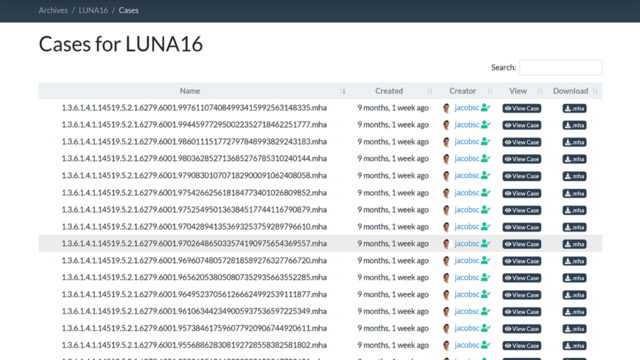Open jacobsc profile link in third row

[x=467, y=142]
